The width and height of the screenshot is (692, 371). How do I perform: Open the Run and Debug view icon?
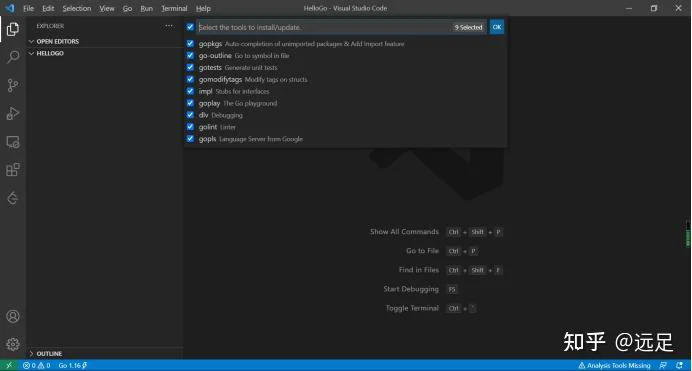(13, 113)
